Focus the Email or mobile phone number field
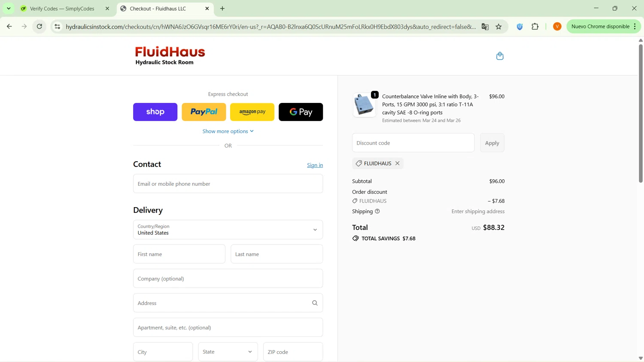Screen dimensions: 644x362 tap(228, 184)
